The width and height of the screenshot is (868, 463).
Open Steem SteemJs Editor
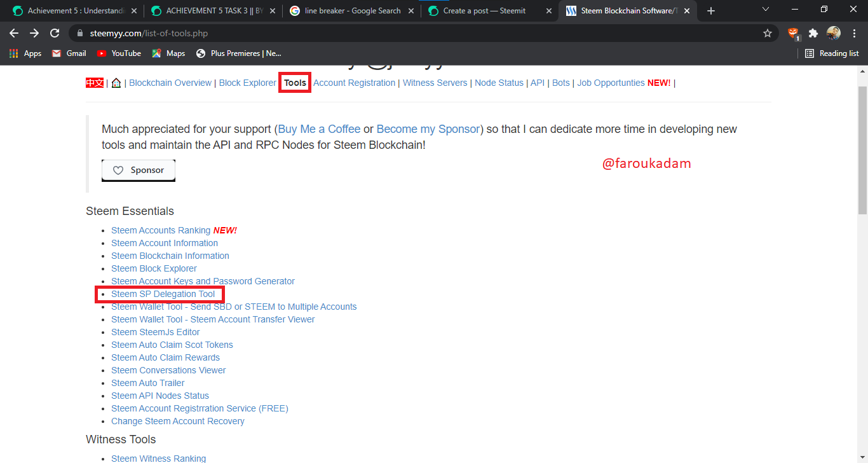pos(156,332)
